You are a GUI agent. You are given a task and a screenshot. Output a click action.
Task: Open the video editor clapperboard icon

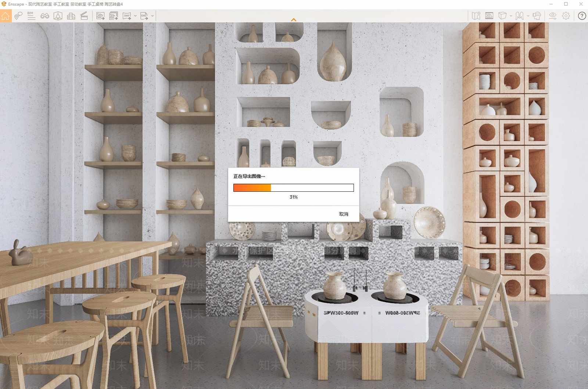(84, 16)
